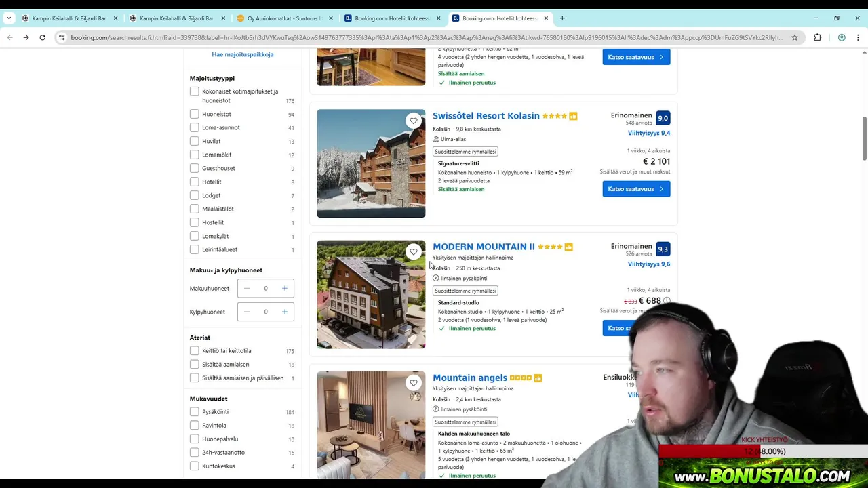The image size is (868, 488).
Task: Click Mountain angels preferred partner badge
Action: (538, 378)
